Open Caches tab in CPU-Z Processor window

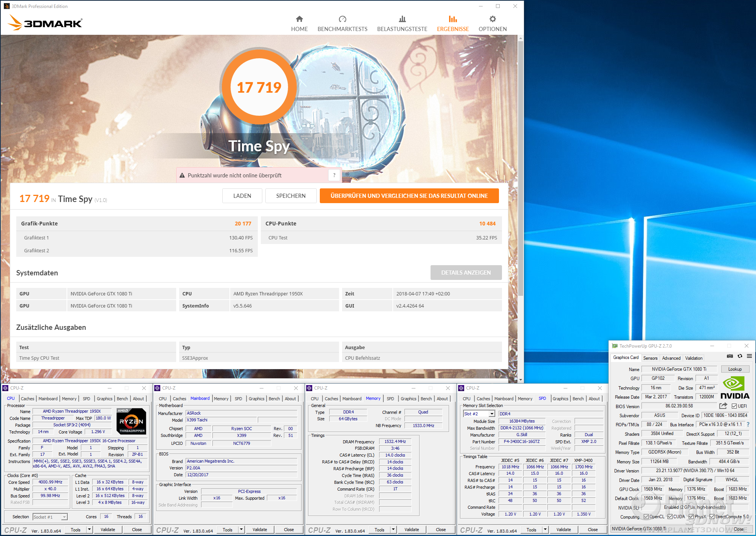tap(28, 399)
